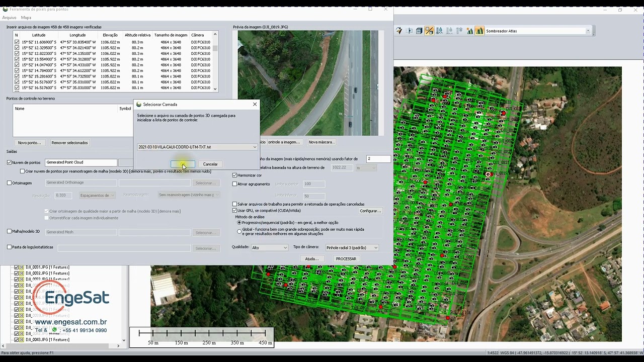Select the Global analysis method radio button
The height and width of the screenshot is (362, 644).
[x=239, y=231]
